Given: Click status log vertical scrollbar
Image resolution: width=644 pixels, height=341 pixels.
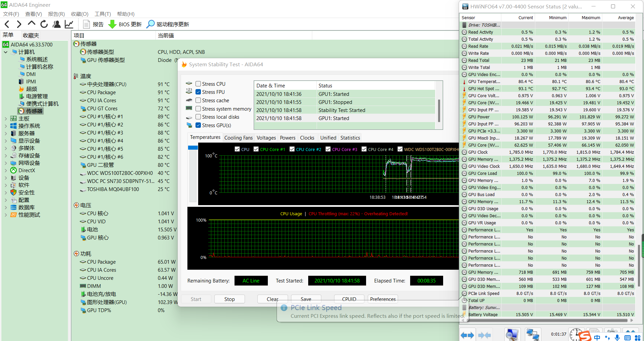Looking at the screenshot, I should (439, 110).
